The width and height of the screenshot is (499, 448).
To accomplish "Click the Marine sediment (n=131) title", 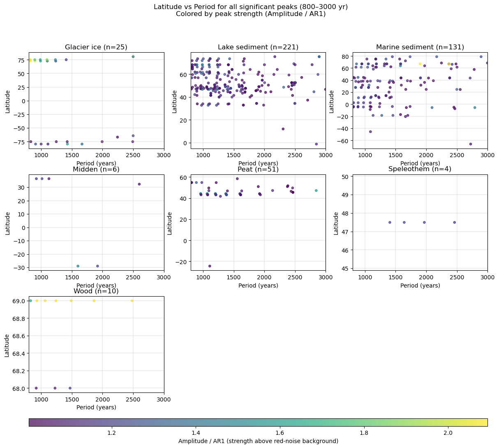I will click(x=420, y=47).
